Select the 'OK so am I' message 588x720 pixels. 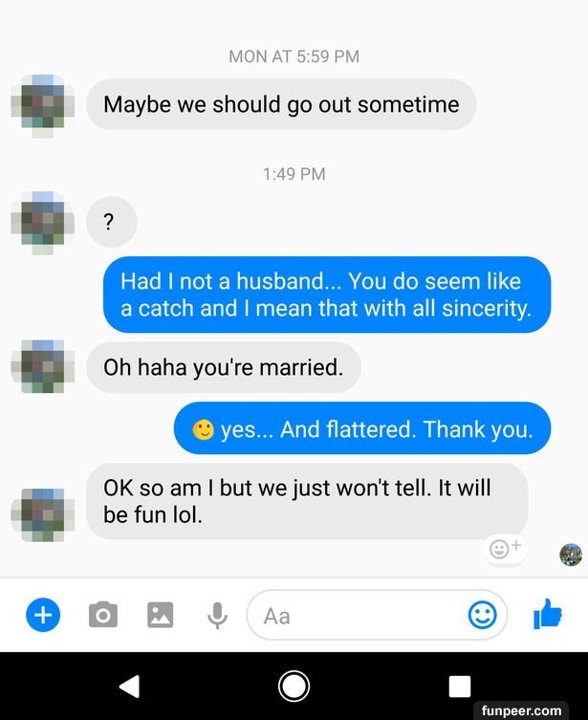point(307,501)
